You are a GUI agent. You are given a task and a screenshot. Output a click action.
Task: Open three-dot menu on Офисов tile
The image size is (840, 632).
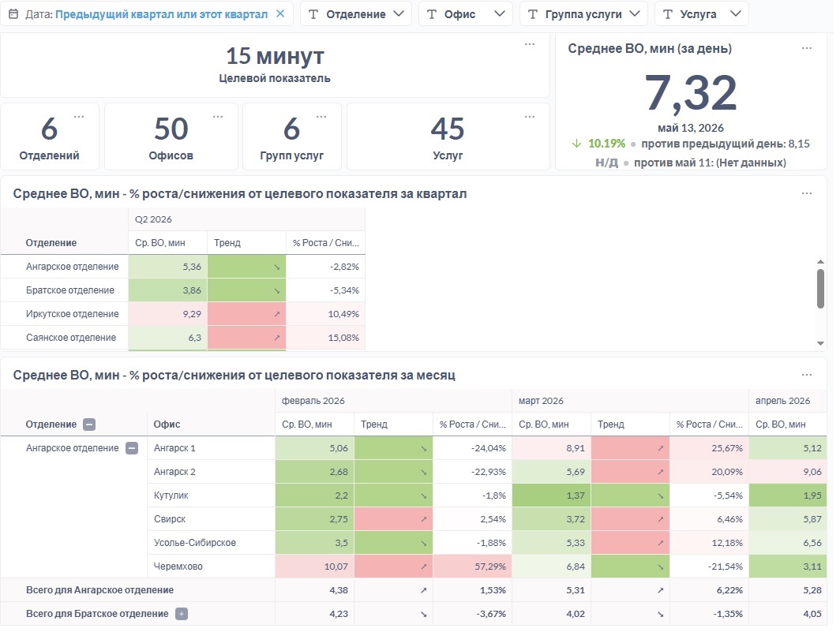[x=218, y=116]
